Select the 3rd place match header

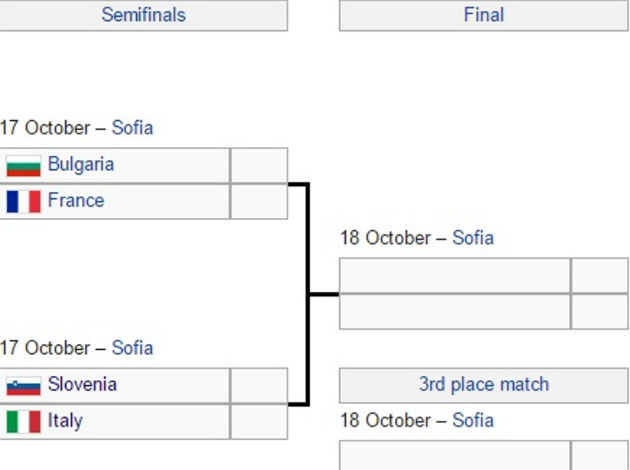(x=484, y=384)
